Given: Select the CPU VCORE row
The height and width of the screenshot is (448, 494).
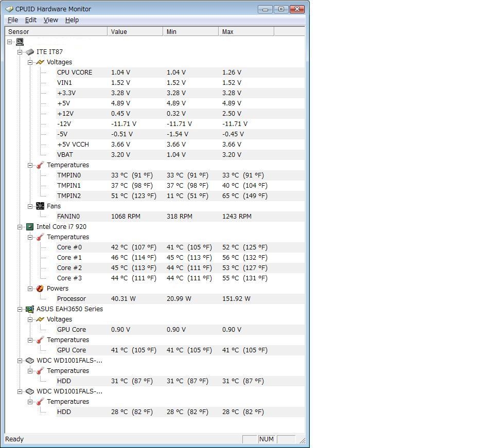Looking at the screenshot, I should pos(180,73).
